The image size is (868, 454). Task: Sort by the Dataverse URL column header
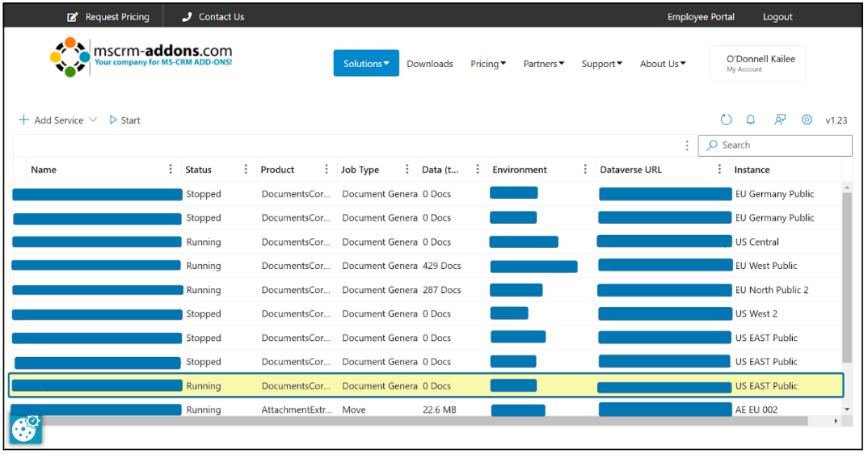630,170
